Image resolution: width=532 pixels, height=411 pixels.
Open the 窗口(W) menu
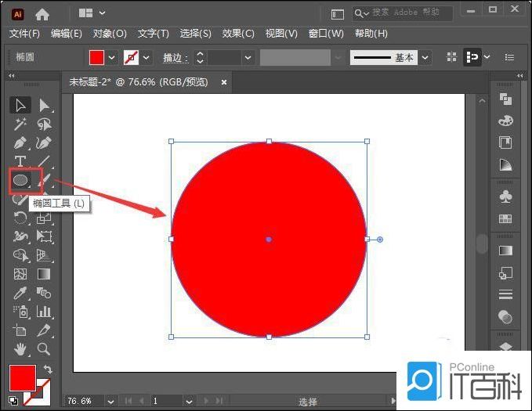click(326, 33)
